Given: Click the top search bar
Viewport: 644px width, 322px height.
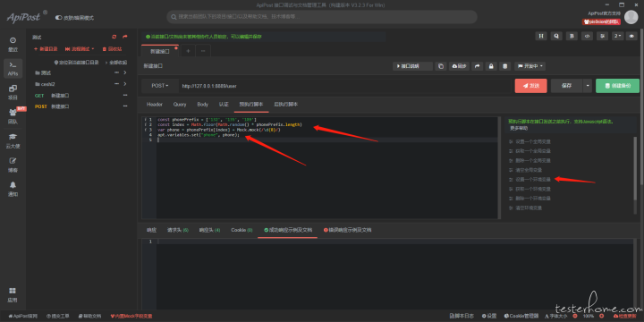Looking at the screenshot, I should pyautogui.click(x=322, y=17).
